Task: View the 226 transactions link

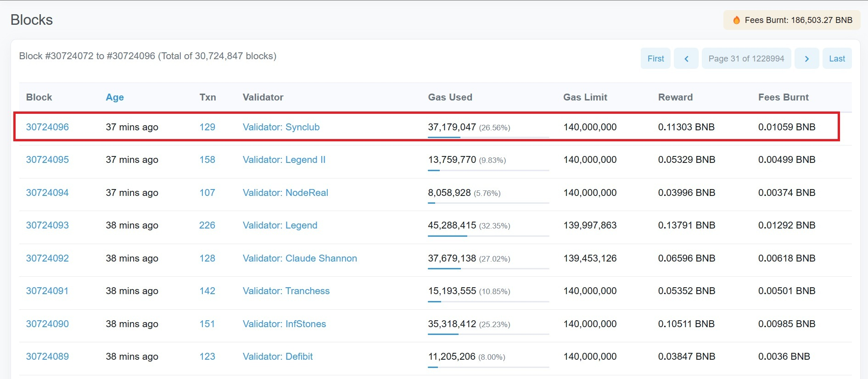Action: (207, 225)
